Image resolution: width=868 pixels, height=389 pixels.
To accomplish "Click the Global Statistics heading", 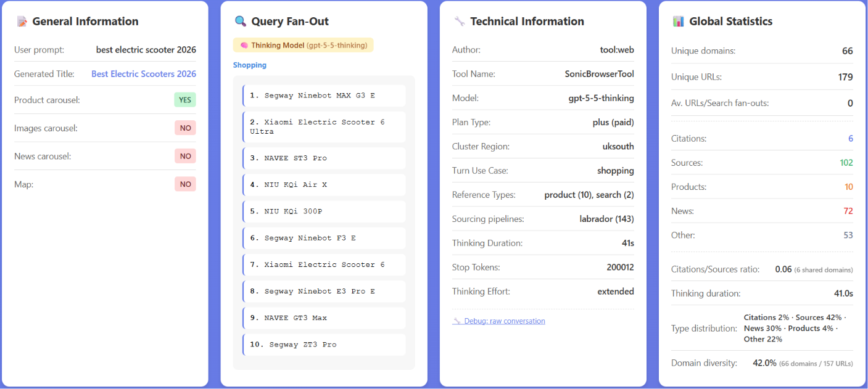I will coord(730,22).
